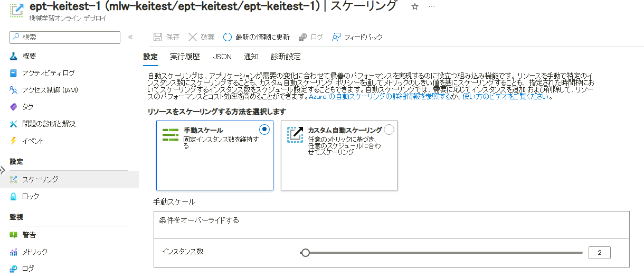This screenshot has width=644, height=276.
Task: Click the ログ icon under 監視
Action: pos(14,269)
